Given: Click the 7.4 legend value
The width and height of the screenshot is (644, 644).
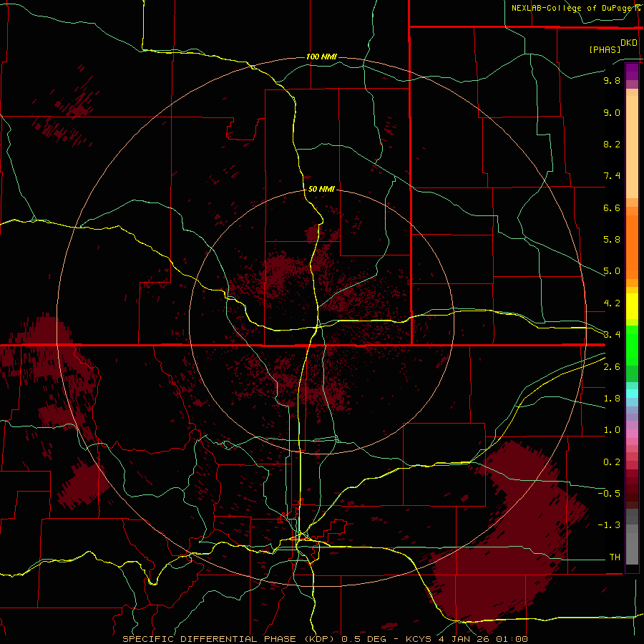Looking at the screenshot, I should [x=612, y=176].
